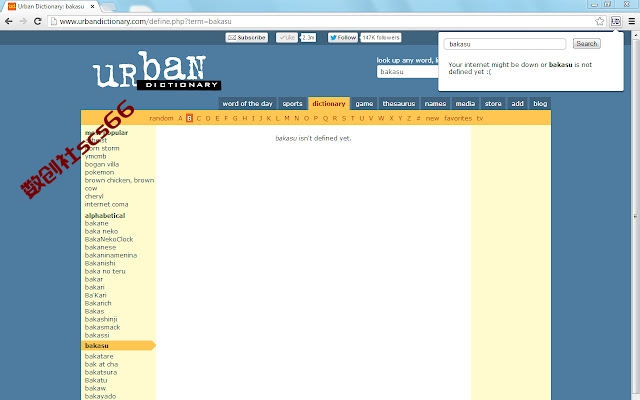Open the Bakatu entry
This screenshot has width=640, height=400.
(96, 380)
